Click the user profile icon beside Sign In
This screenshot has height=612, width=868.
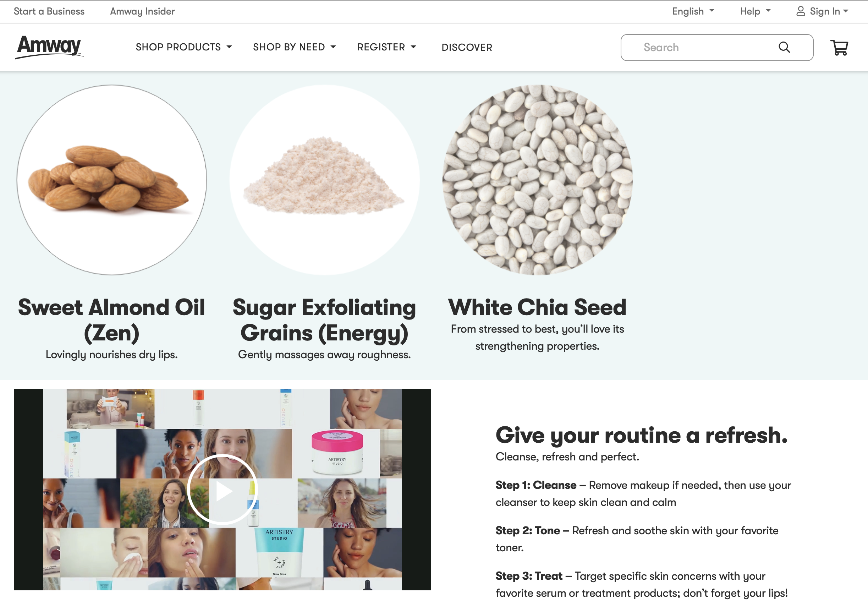[x=800, y=11]
